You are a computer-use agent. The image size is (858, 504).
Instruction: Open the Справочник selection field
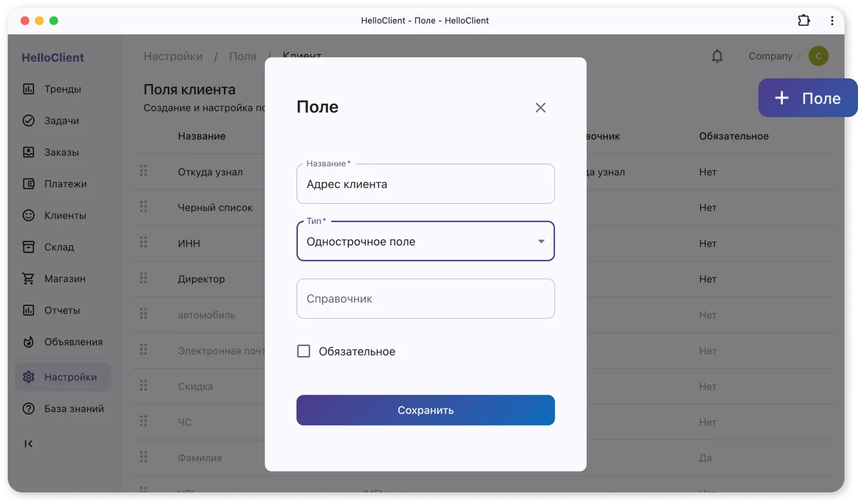(x=425, y=299)
